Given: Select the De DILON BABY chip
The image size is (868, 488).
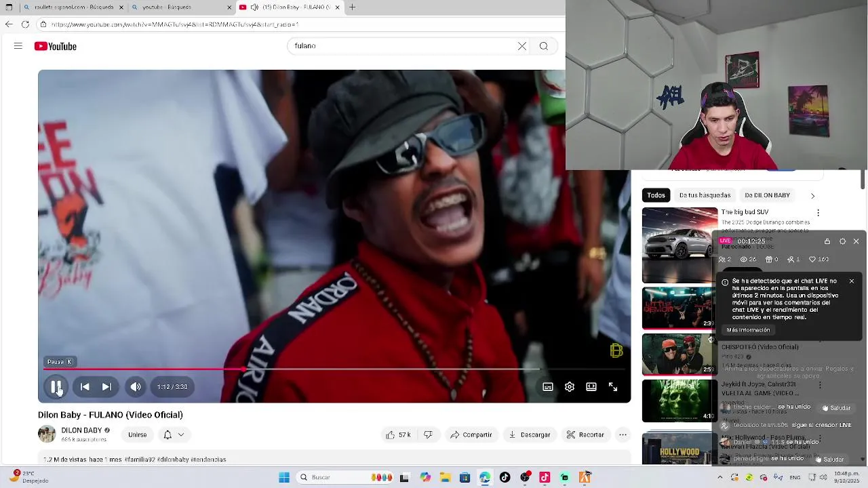Looking at the screenshot, I should (767, 195).
